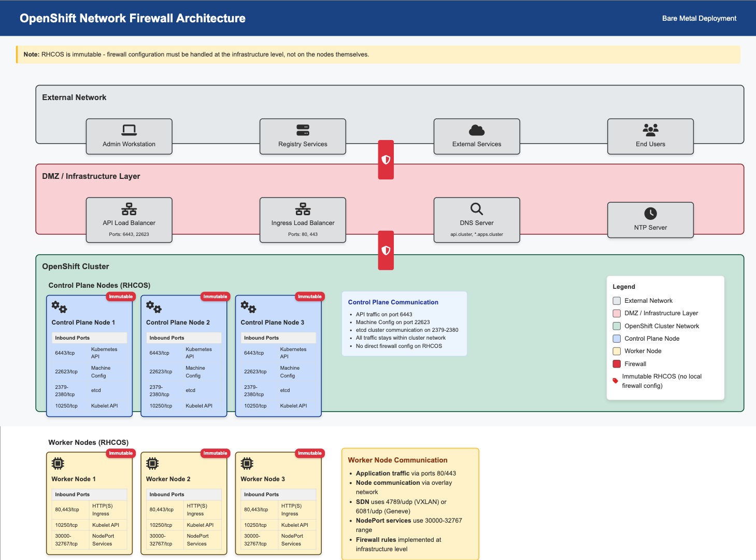Click Immutable badge on Worker Node 3

coord(310,453)
